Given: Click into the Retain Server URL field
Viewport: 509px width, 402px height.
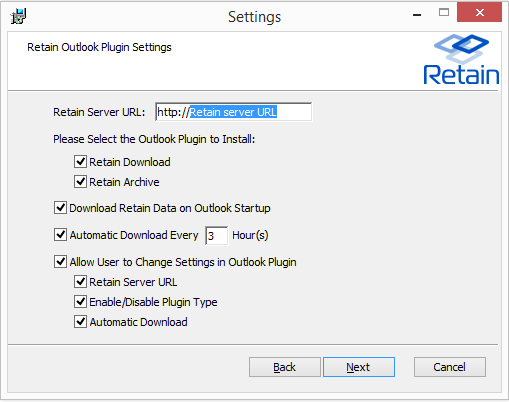Looking at the screenshot, I should (234, 112).
